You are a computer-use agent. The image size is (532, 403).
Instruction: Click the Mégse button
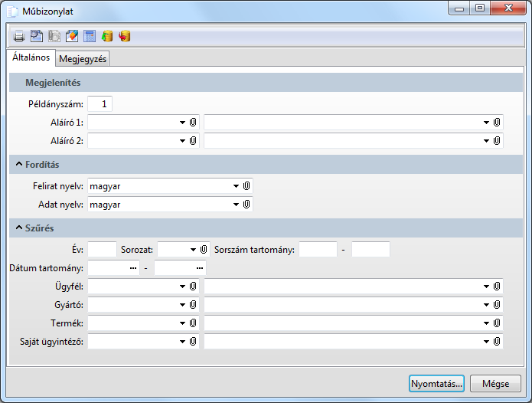(496, 384)
